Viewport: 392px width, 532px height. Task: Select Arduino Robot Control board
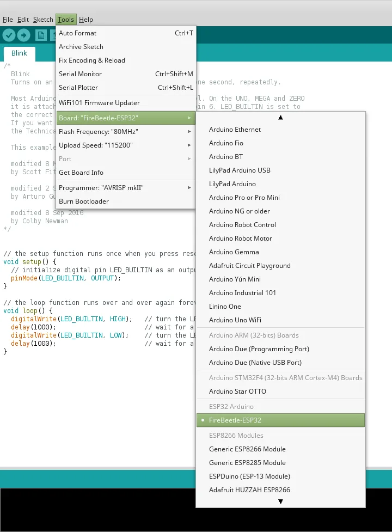[280, 224]
